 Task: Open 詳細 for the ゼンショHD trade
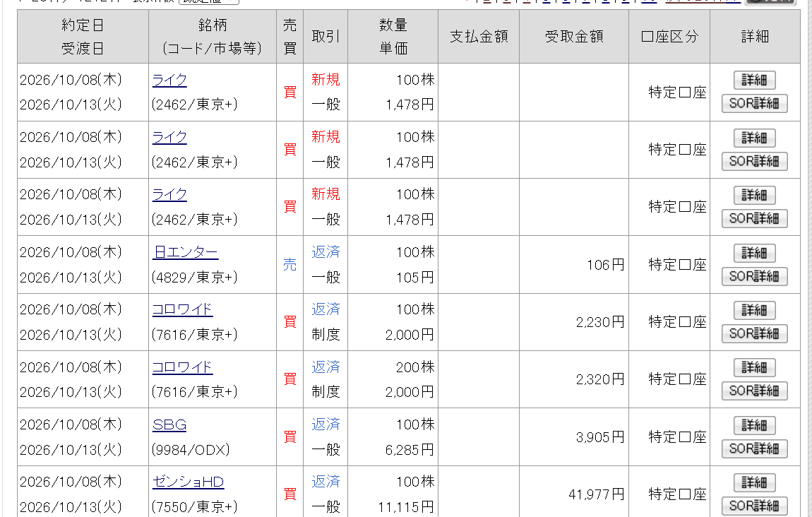point(755,483)
